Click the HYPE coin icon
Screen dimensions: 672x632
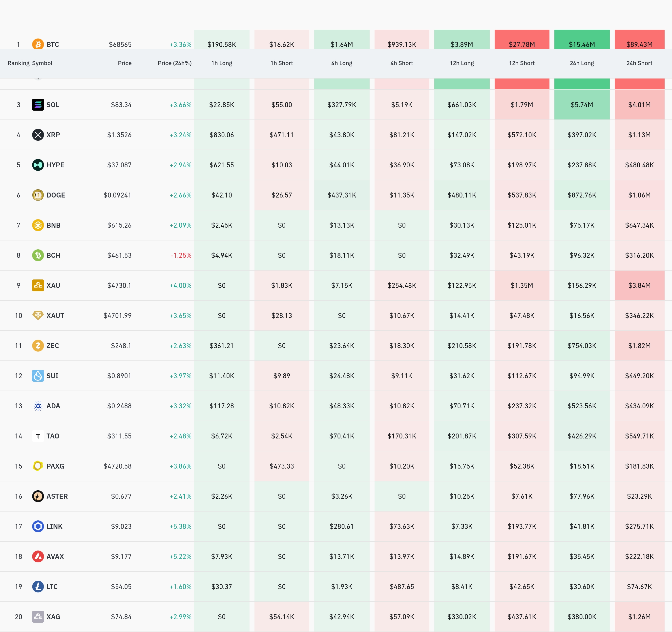[x=38, y=165]
